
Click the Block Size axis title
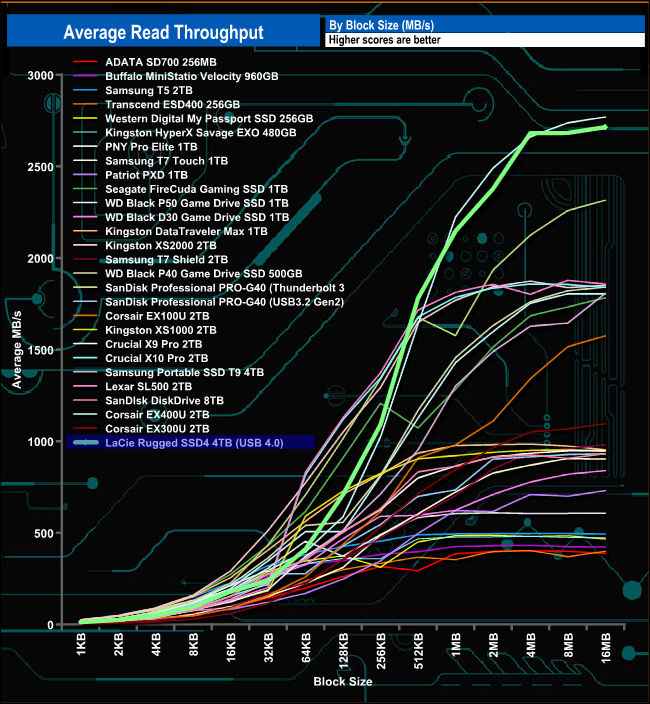343,682
